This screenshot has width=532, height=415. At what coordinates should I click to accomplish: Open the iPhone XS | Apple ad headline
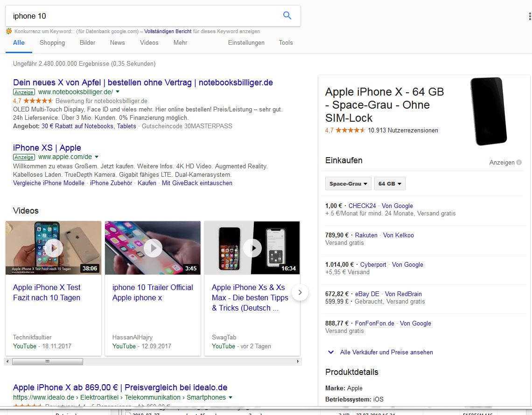click(x=47, y=148)
